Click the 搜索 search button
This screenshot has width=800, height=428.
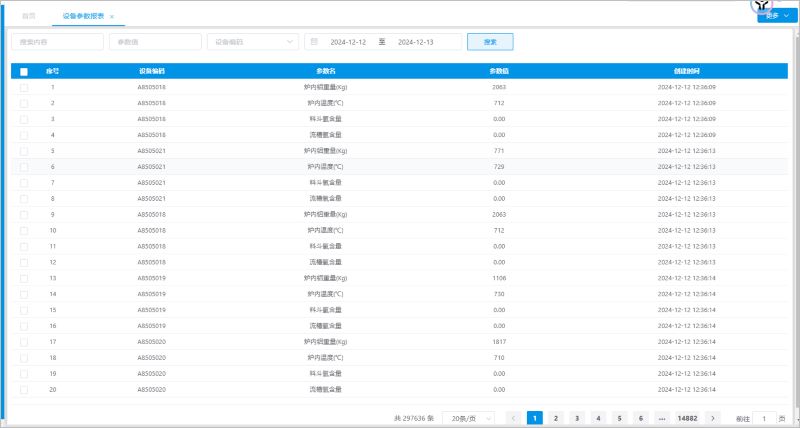click(490, 42)
